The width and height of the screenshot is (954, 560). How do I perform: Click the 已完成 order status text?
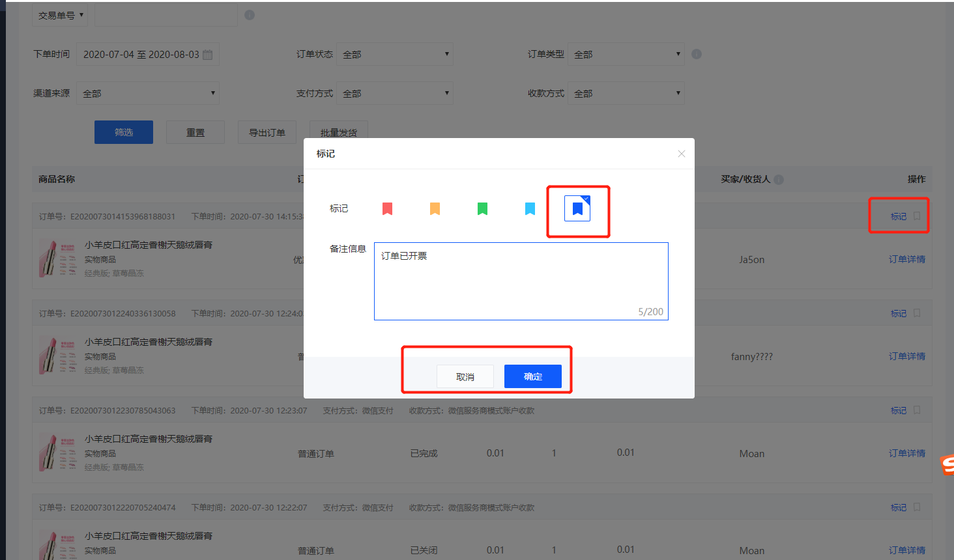[x=424, y=453]
